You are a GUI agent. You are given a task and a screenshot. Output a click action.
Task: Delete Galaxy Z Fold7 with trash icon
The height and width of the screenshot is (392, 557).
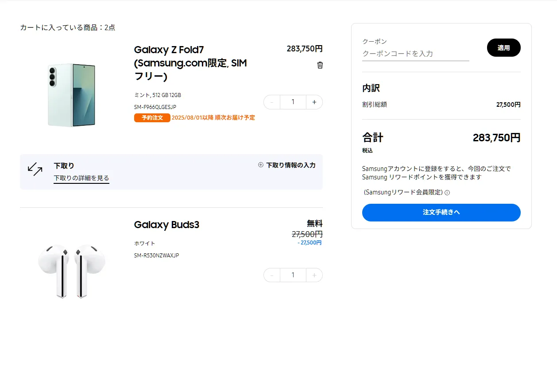(x=320, y=65)
